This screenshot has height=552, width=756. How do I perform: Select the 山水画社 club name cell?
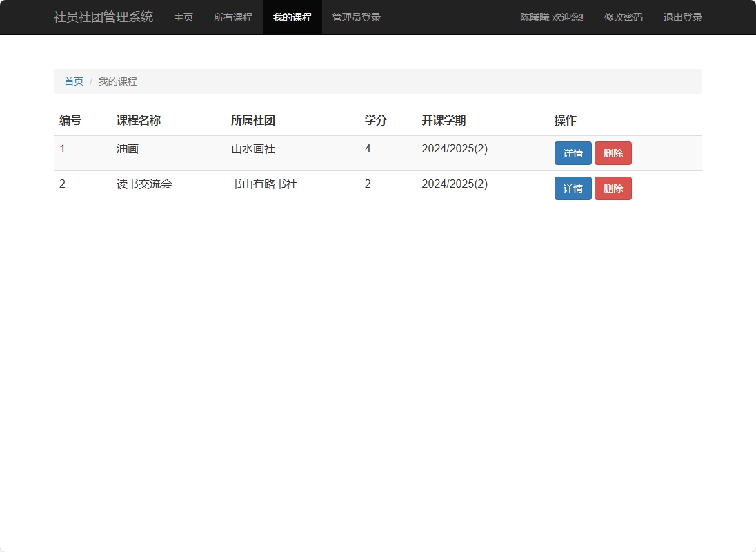coord(254,148)
